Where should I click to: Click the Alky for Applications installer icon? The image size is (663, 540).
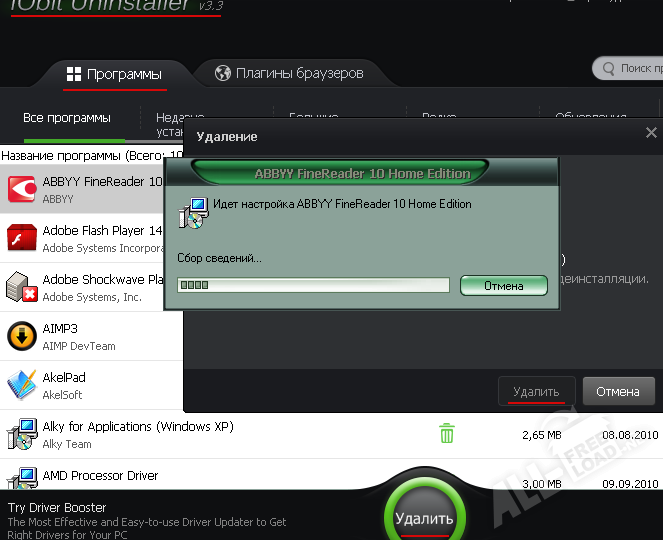click(21, 434)
